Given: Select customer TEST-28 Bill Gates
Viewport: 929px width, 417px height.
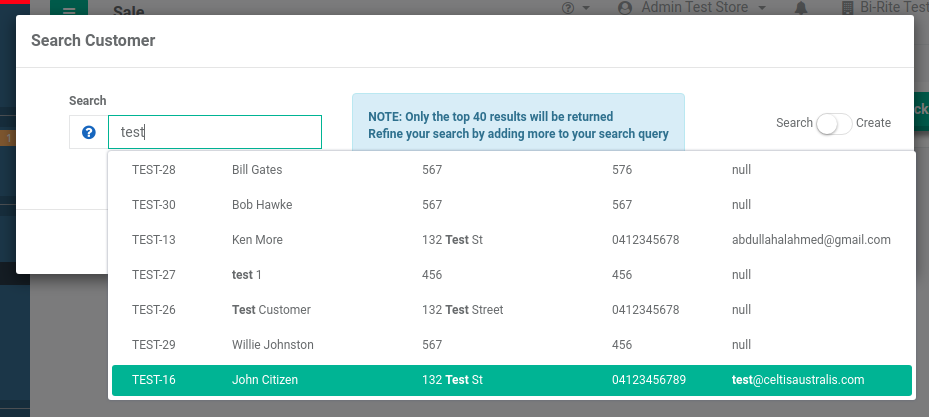Looking at the screenshot, I should [511, 170].
